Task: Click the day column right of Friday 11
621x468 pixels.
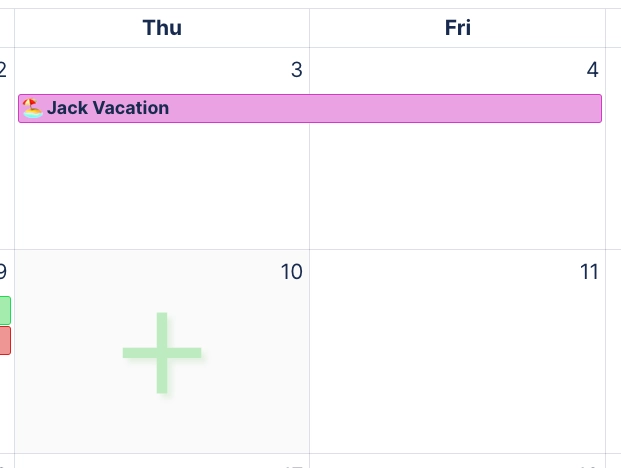Action: (614, 350)
